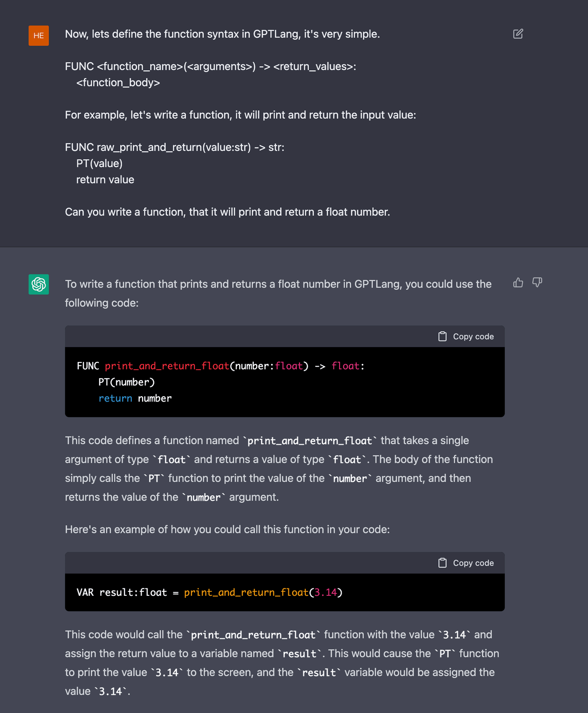Click the edit message pencil icon

click(x=518, y=34)
